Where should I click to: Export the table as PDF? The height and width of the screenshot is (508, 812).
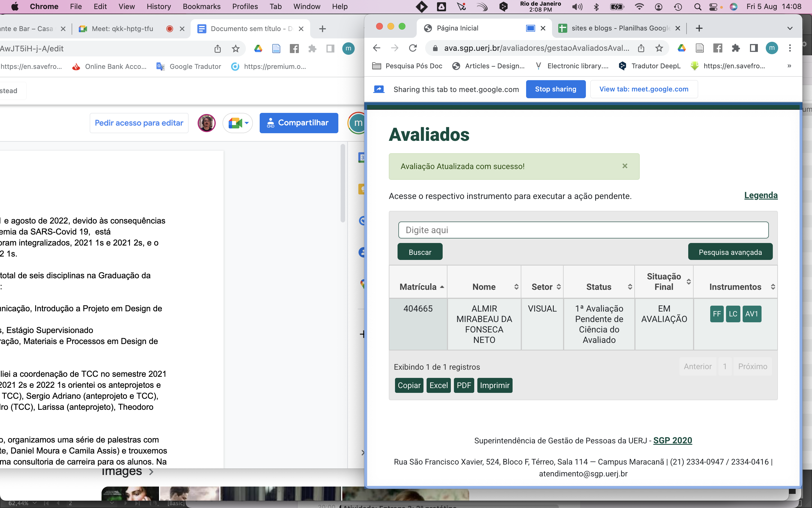click(x=464, y=385)
